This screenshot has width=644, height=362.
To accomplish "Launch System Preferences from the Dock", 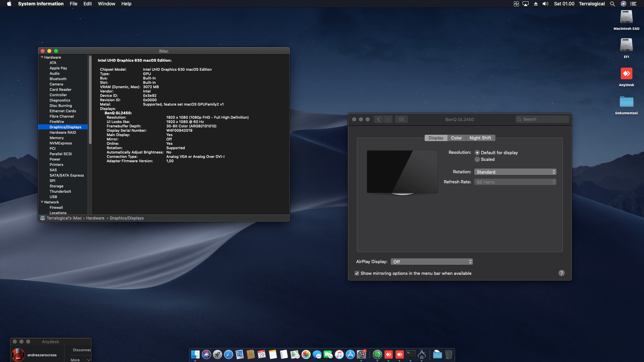I will click(x=361, y=354).
